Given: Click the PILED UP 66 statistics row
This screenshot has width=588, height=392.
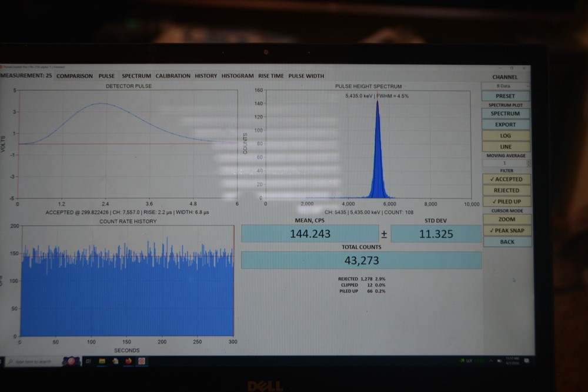Looking at the screenshot, I should coord(362,291).
